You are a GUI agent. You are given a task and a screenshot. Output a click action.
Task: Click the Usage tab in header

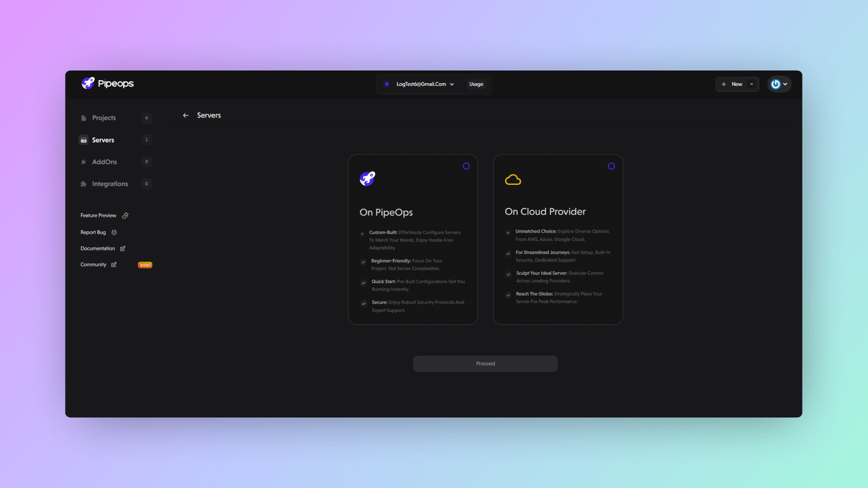tap(477, 84)
